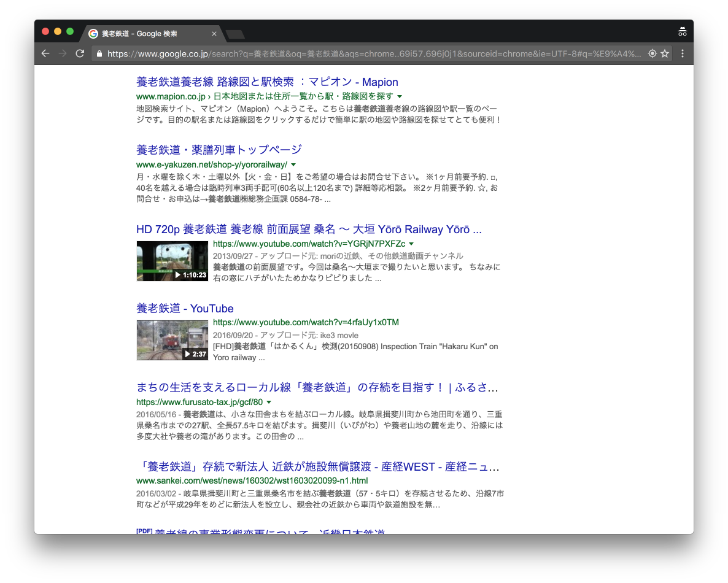
Task: Reload the page with the refresh icon
Action: tap(80, 54)
